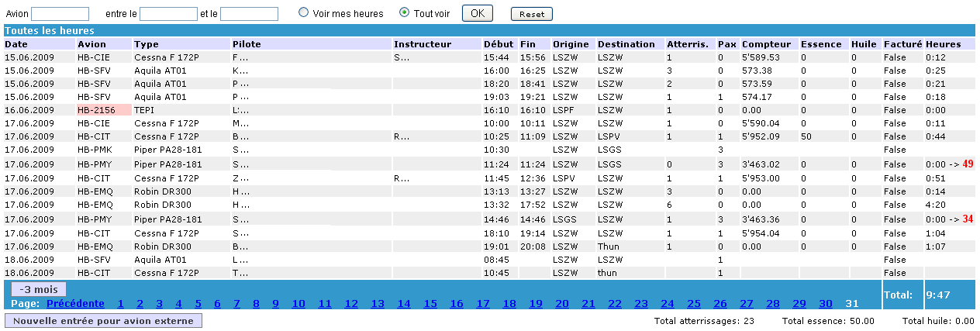
Task: Click the Total 9:47 value
Action: [938, 295]
